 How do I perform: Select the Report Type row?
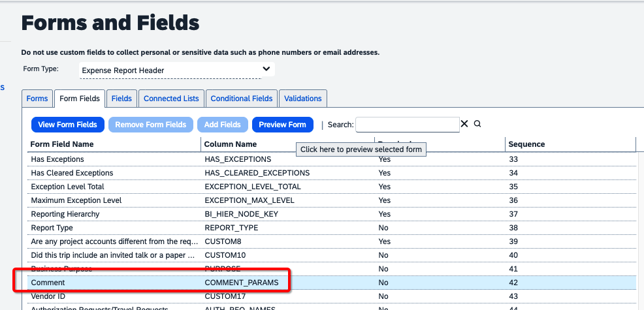coord(332,228)
